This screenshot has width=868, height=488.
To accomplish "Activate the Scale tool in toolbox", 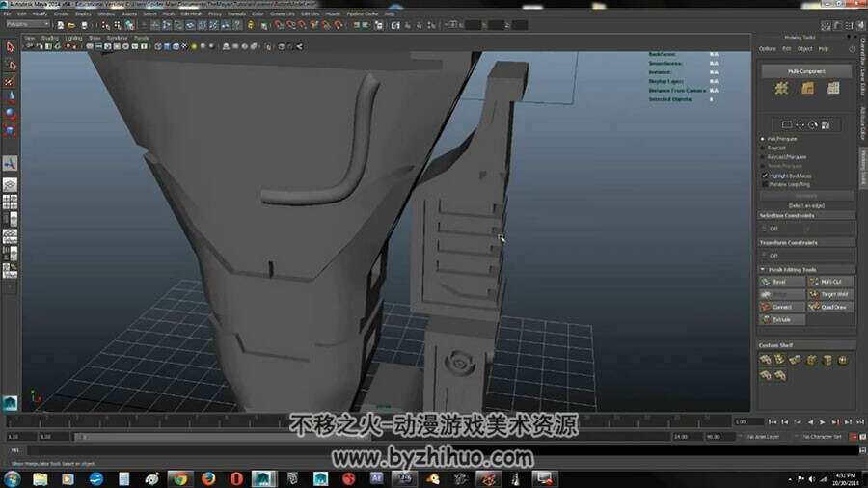I will click(10, 130).
